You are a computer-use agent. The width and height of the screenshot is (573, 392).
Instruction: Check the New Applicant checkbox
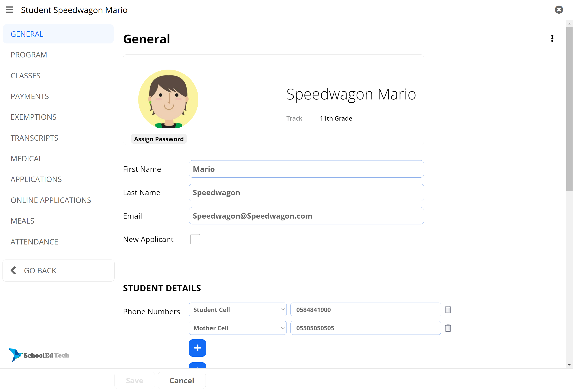(195, 239)
